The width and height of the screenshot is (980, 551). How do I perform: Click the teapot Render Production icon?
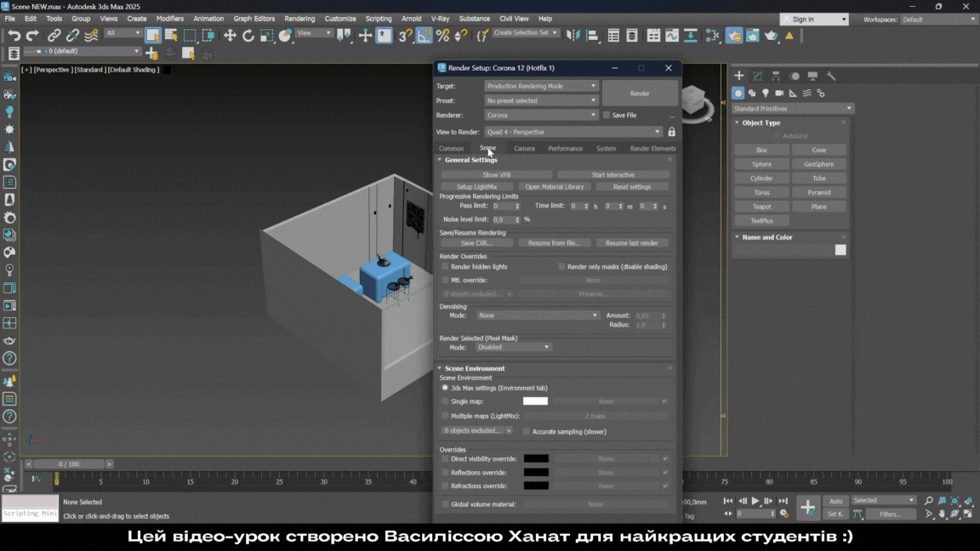tap(772, 36)
